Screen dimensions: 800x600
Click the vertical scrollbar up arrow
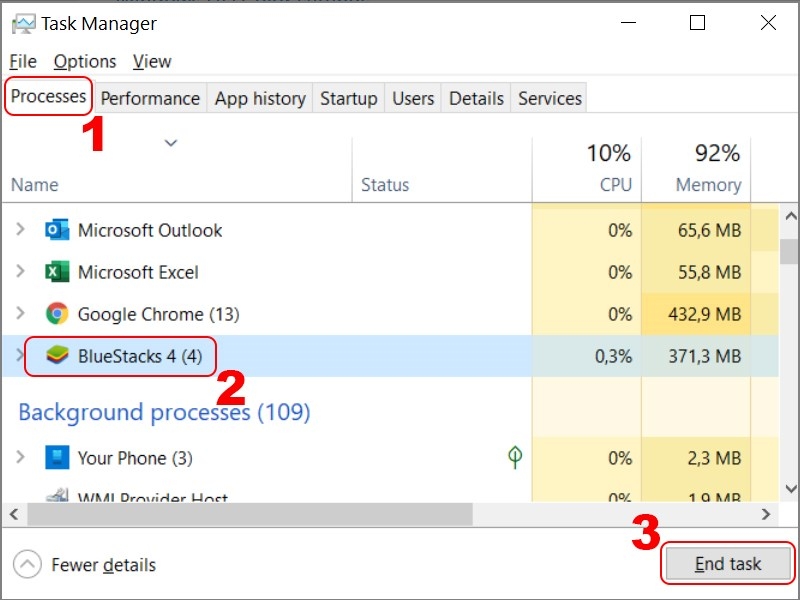[x=790, y=216]
